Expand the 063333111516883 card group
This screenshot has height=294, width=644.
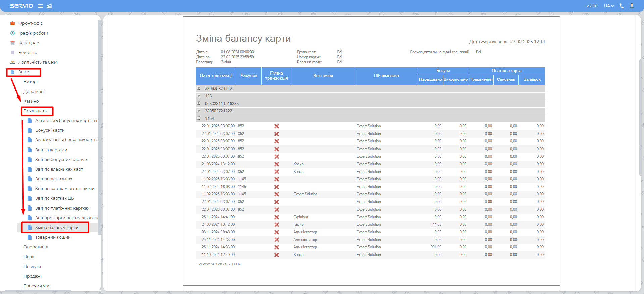coord(199,103)
